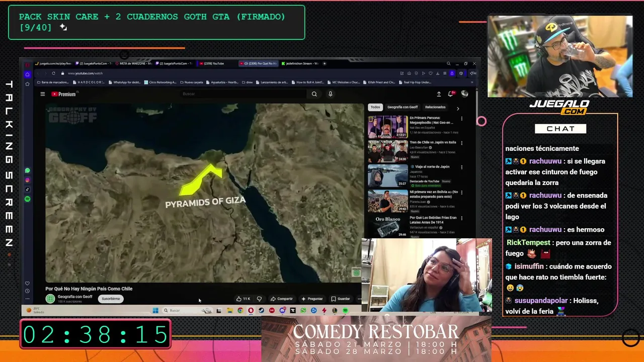Open TikTok icon in browser sidebar
Viewport: 644px width, 362px height.
pyautogui.click(x=27, y=190)
